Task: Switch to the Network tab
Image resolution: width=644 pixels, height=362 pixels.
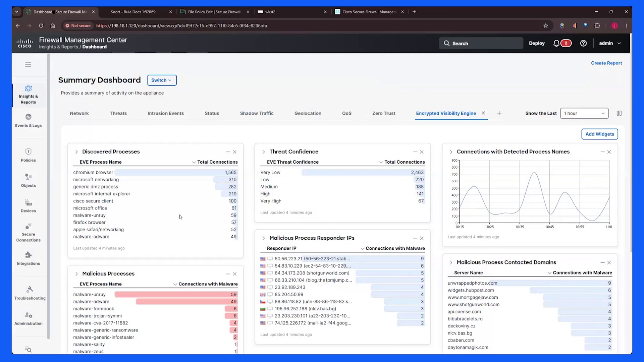Action: (79, 113)
